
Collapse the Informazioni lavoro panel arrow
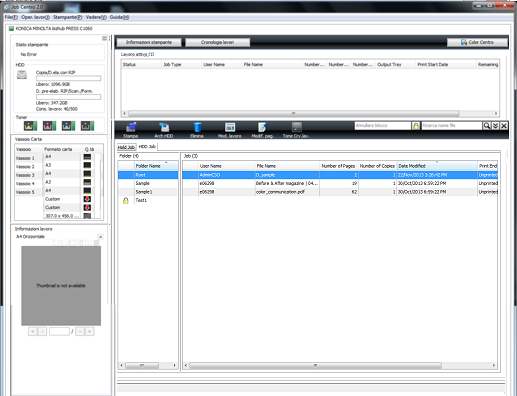100,237
